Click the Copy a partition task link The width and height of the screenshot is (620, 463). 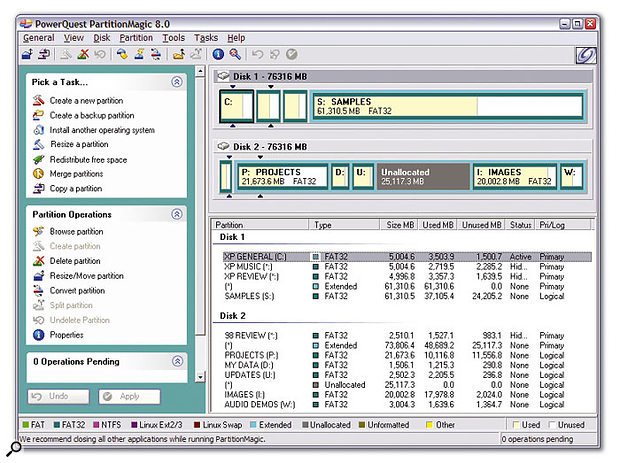76,189
